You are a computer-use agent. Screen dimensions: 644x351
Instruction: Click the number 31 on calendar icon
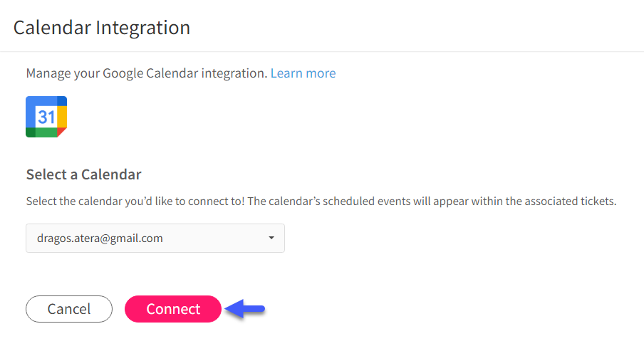[46, 117]
